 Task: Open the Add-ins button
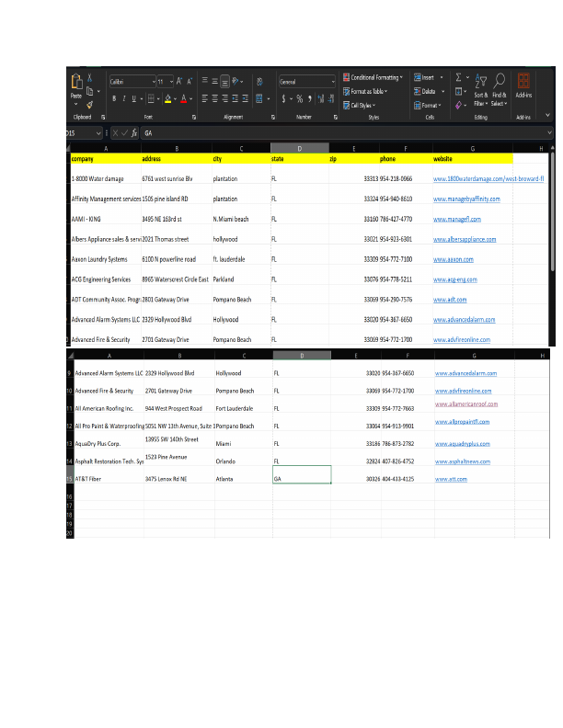point(523,85)
